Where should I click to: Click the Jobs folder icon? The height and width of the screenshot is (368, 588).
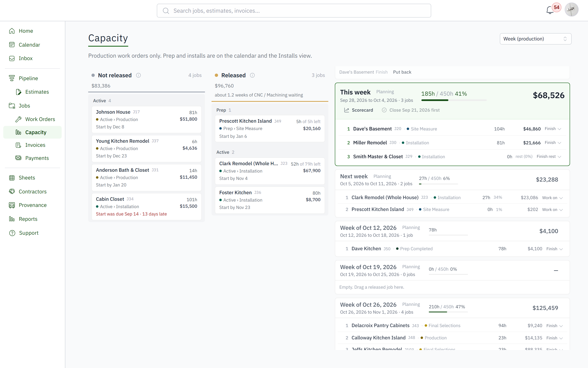[12, 106]
